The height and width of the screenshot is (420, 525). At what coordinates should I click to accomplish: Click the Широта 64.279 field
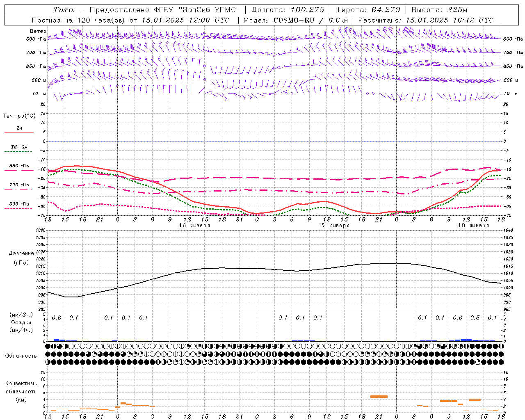[x=367, y=10]
